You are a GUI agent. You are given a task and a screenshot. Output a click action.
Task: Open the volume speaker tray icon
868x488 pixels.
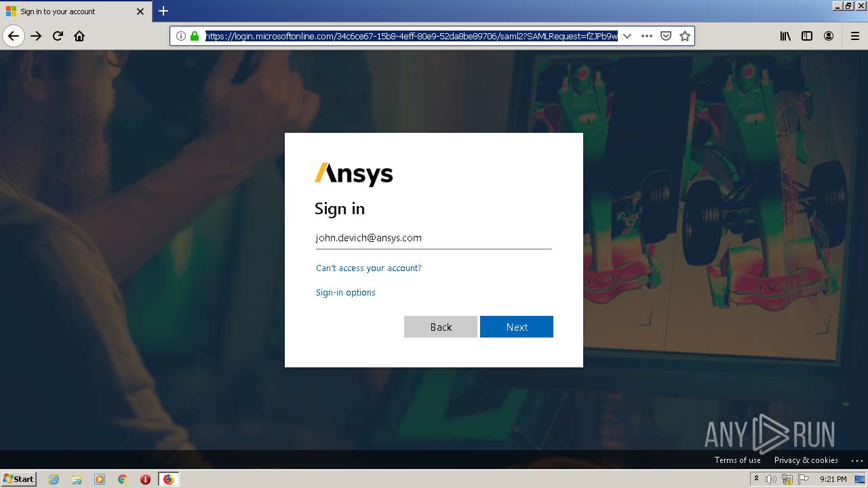pyautogui.click(x=771, y=479)
